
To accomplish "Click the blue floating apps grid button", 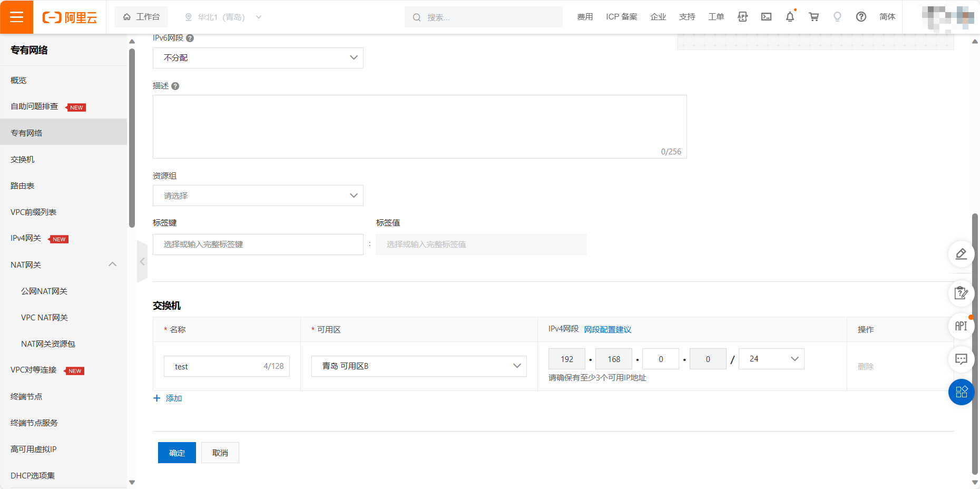I will 961,392.
